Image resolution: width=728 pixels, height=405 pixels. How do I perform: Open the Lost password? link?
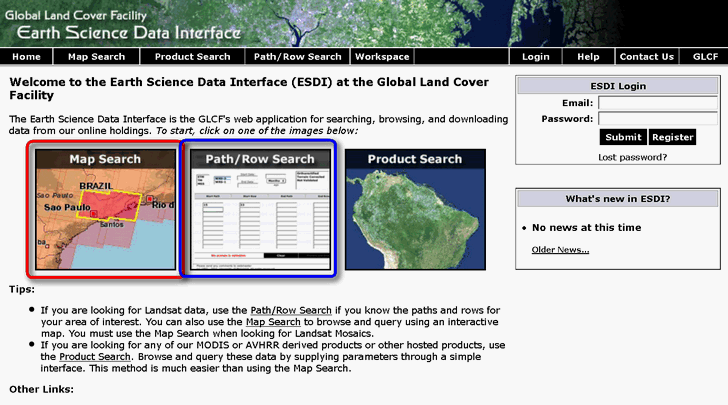click(632, 157)
